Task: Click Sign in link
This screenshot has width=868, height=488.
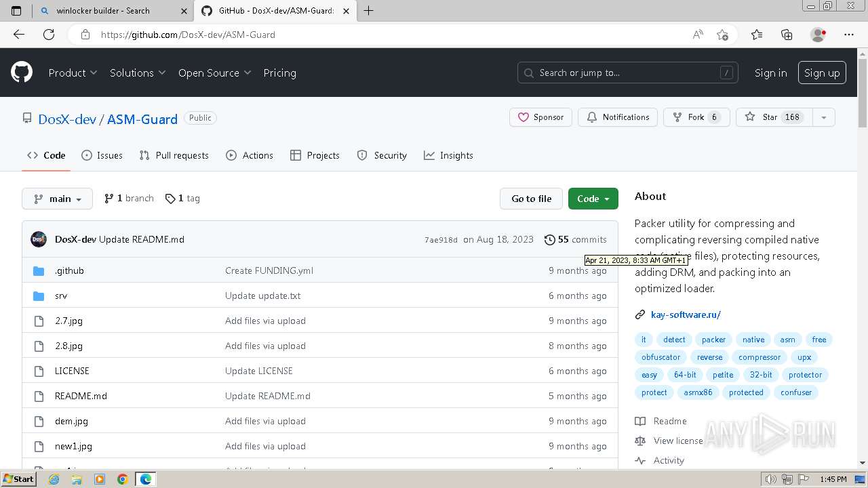Action: pos(770,73)
